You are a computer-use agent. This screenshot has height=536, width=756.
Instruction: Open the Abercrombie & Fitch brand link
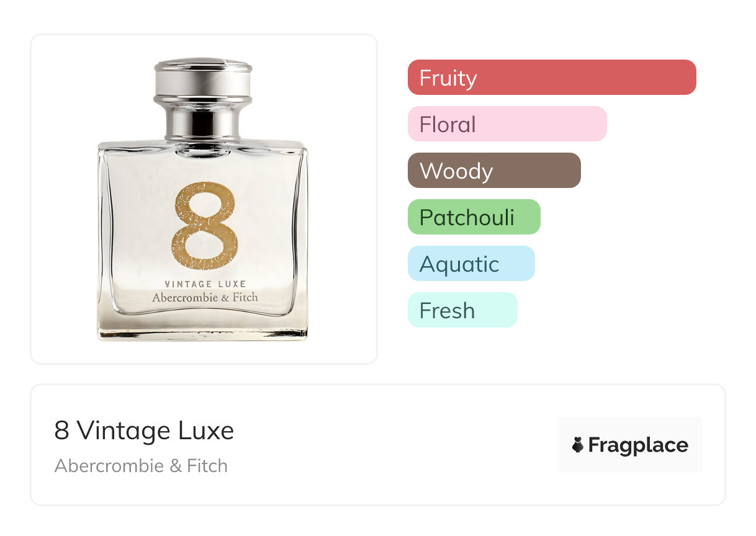point(141,466)
